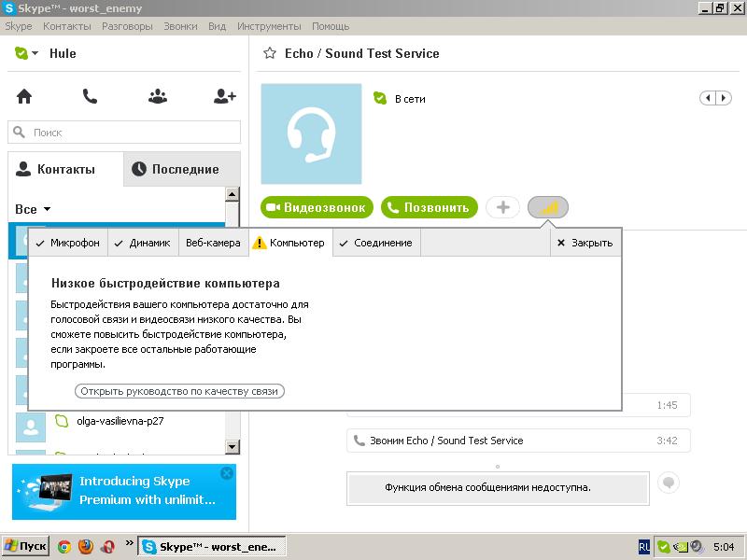Open the Пуск start menu
Image resolution: width=747 pixels, height=560 pixels.
point(26,546)
